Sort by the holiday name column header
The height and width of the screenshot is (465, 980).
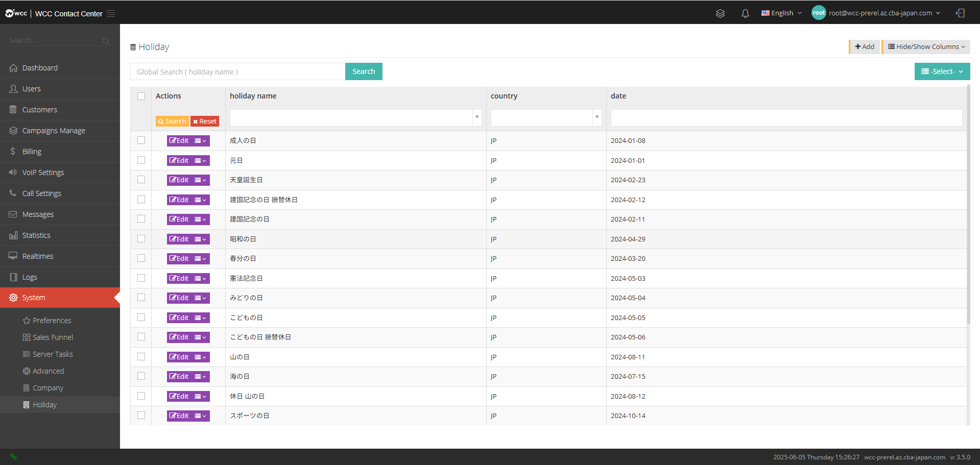click(x=253, y=96)
